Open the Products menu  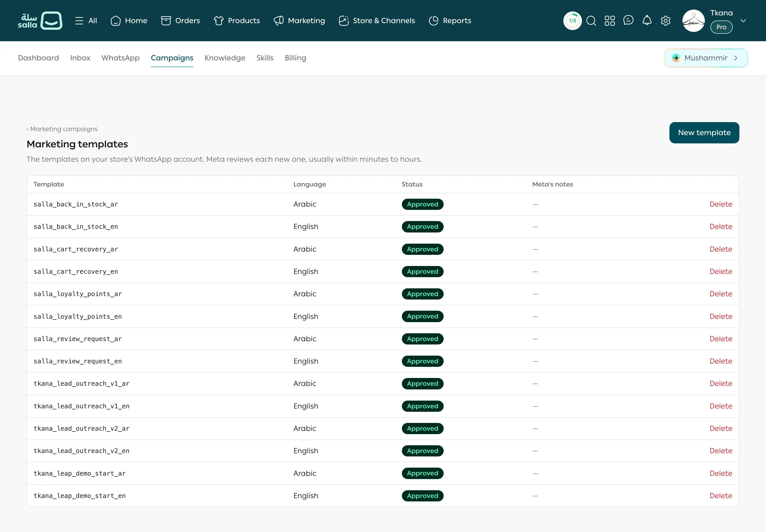pyautogui.click(x=237, y=21)
